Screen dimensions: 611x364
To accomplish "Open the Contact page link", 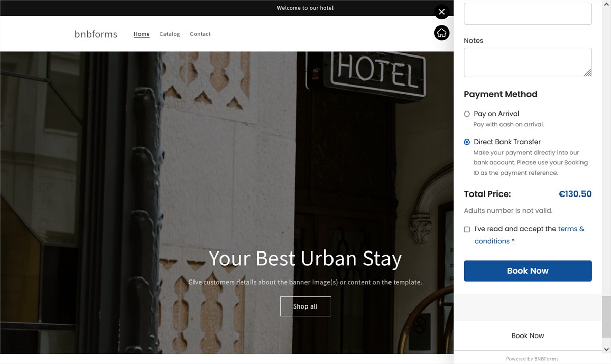I will click(x=200, y=34).
